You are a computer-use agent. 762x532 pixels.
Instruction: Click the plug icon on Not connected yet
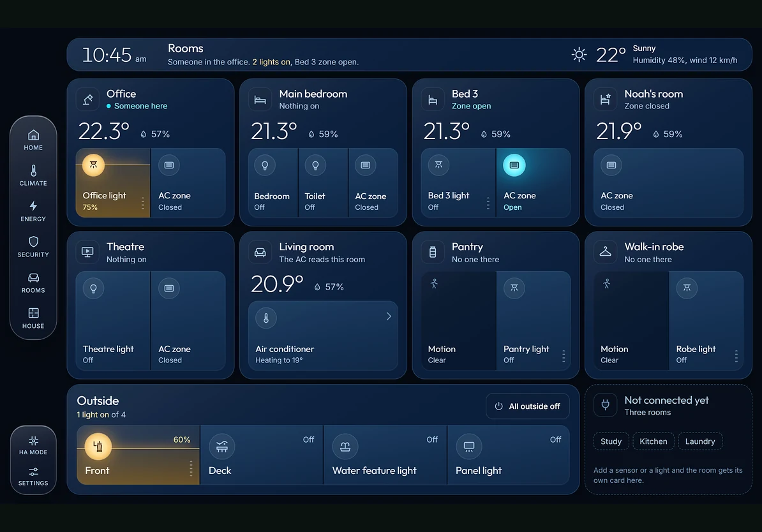click(605, 404)
